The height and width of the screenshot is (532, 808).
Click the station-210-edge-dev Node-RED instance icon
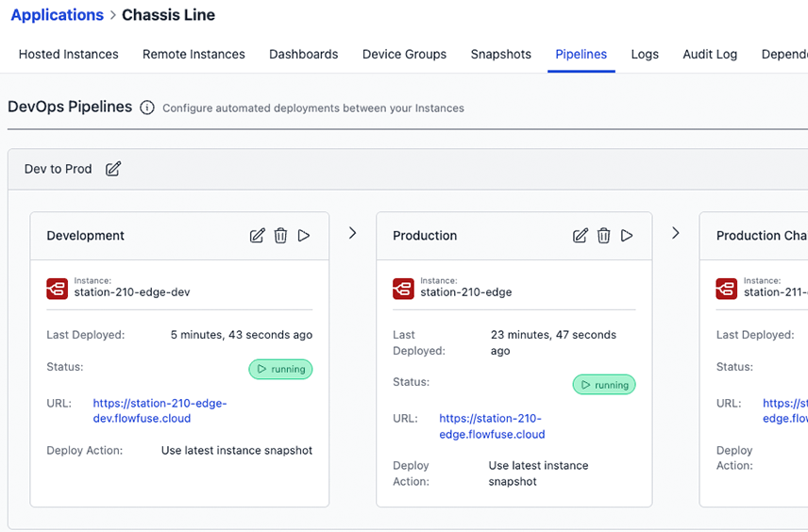58,289
